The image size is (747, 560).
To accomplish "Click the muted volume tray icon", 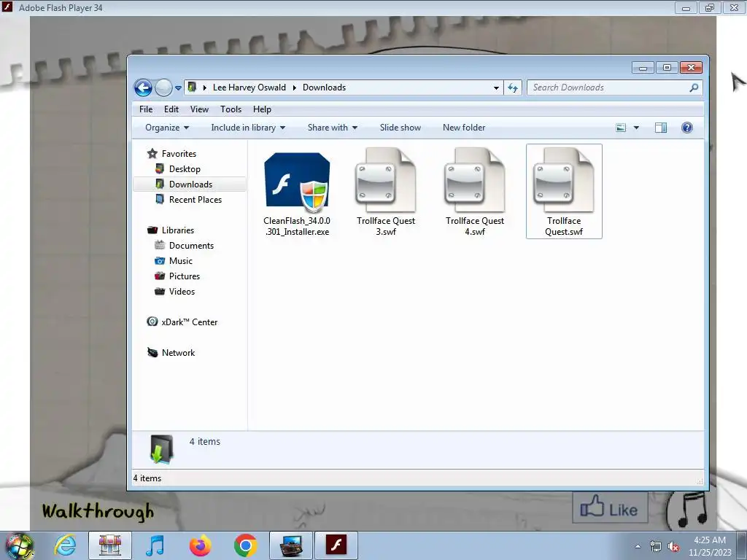I will click(x=673, y=547).
